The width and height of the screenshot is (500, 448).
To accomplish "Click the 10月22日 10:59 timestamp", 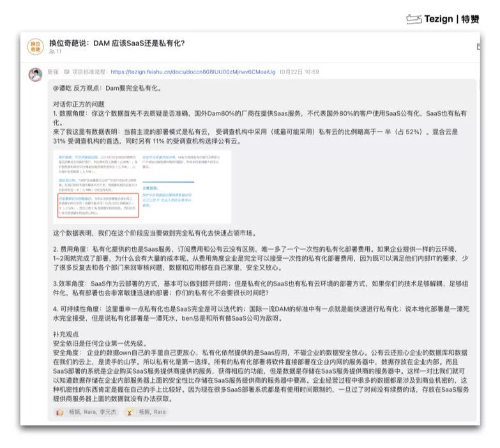I will pyautogui.click(x=299, y=72).
